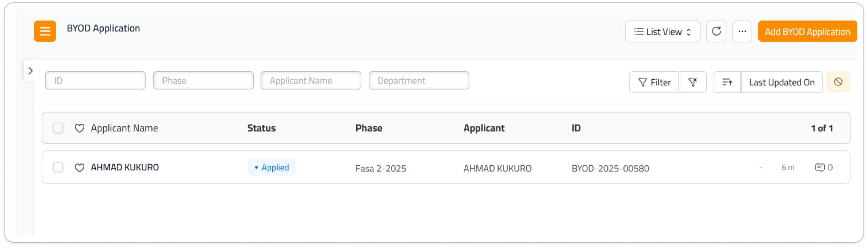Open the three-dots more options menu

point(742,31)
